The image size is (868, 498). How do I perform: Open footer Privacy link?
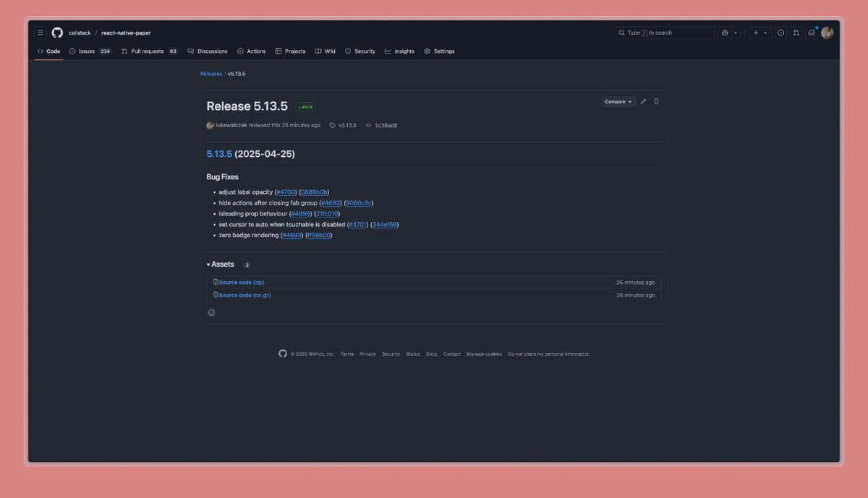368,354
